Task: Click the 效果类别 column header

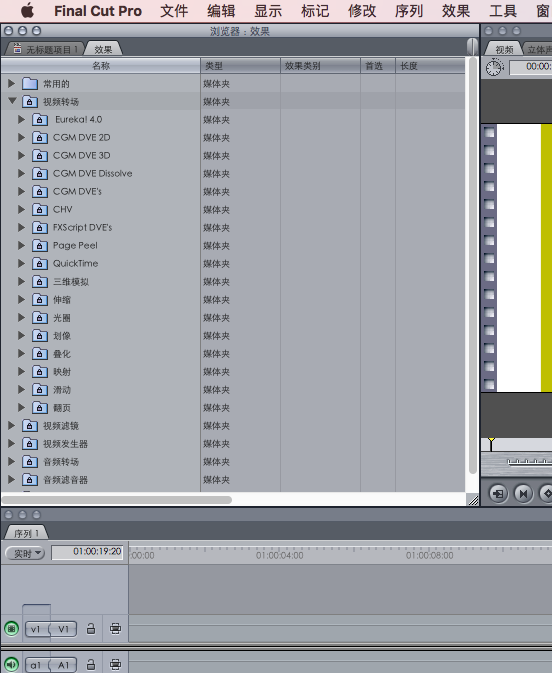Action: coord(320,66)
